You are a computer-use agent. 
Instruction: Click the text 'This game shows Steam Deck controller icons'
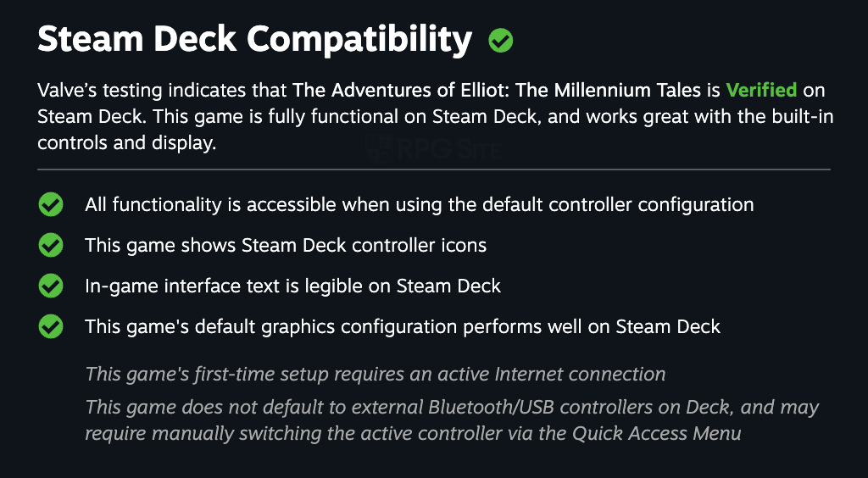click(x=286, y=246)
